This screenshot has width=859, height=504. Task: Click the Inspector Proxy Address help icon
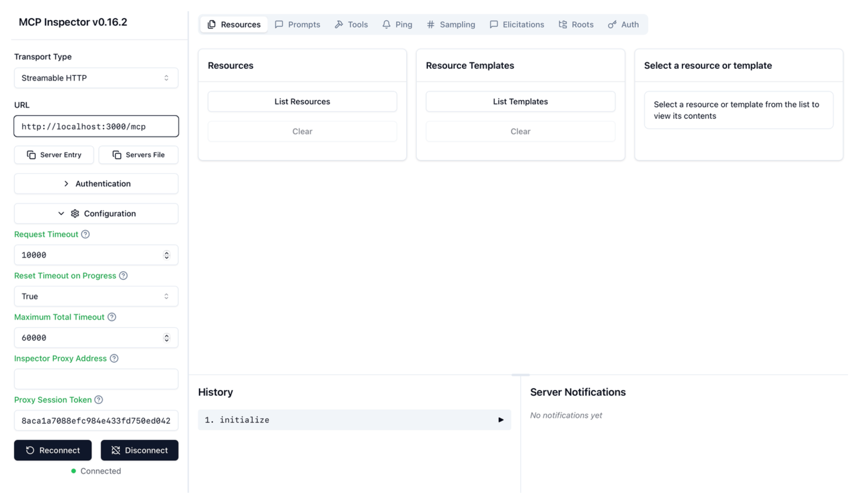pyautogui.click(x=114, y=358)
